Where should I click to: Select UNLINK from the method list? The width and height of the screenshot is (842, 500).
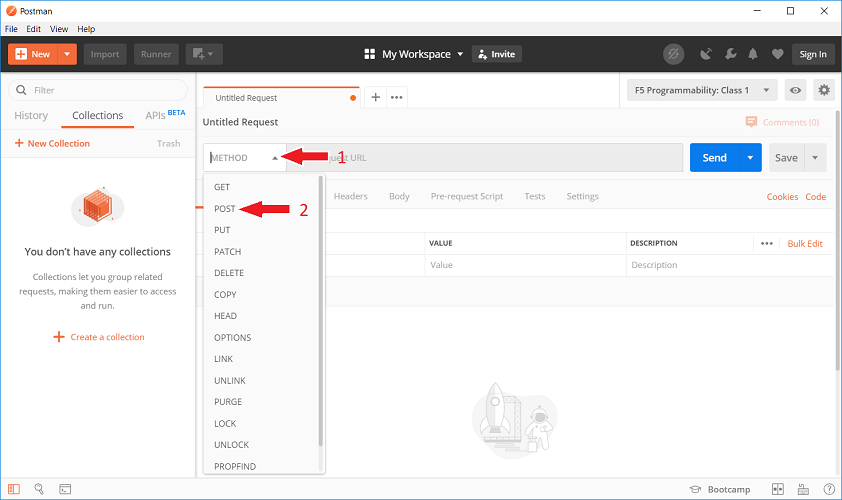point(262,380)
